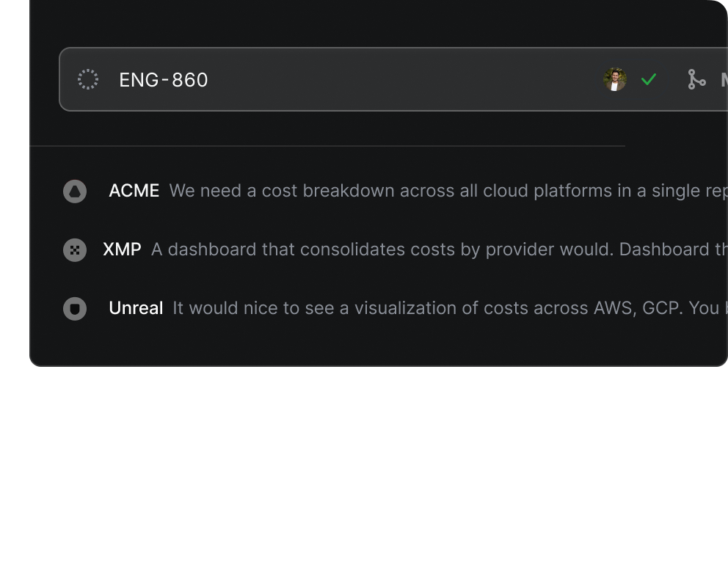728x587 pixels.
Task: Select the Unreal customer name
Action: point(136,308)
